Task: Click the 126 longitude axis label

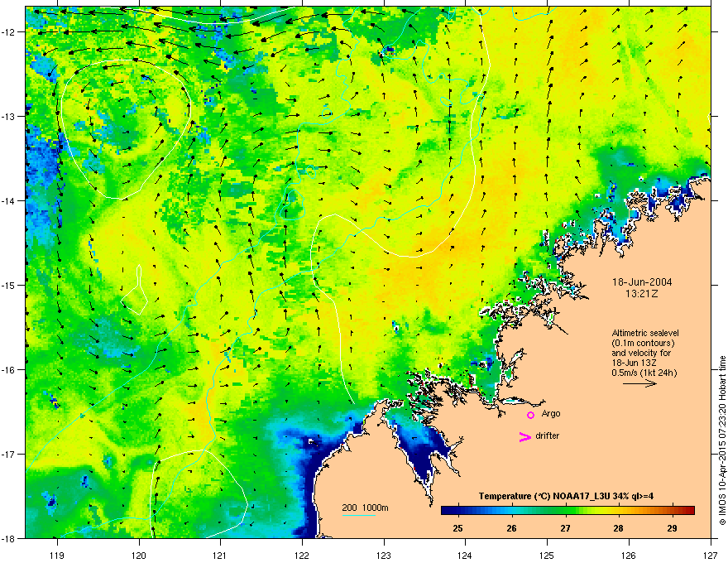Action: (629, 555)
